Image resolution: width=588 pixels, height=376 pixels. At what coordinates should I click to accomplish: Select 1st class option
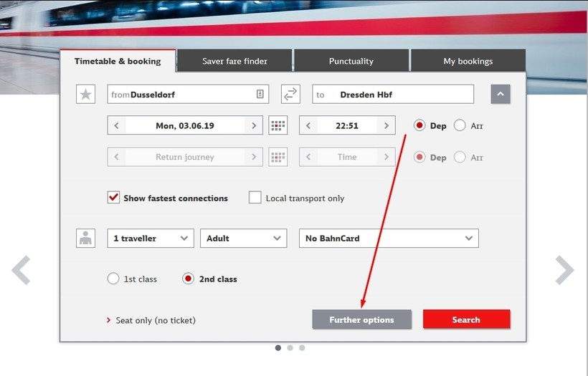113,279
